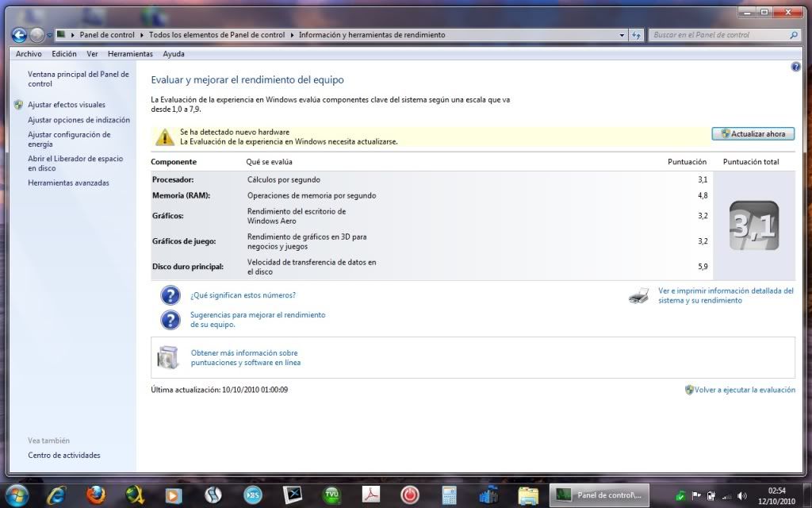Open '¿Qué significan estos números?' link

click(243, 295)
